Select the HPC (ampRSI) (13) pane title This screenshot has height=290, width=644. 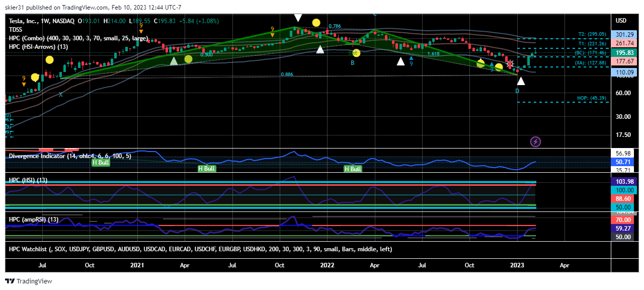point(34,220)
